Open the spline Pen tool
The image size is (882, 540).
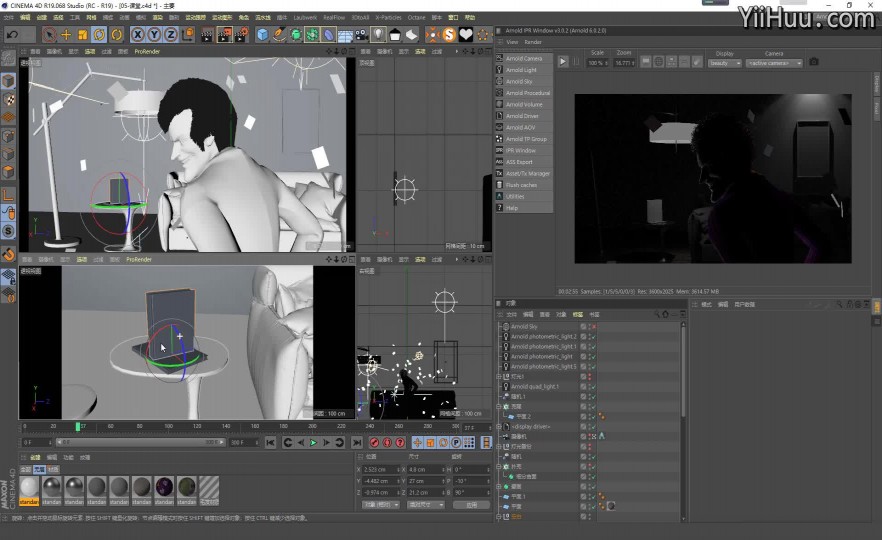(x=279, y=35)
